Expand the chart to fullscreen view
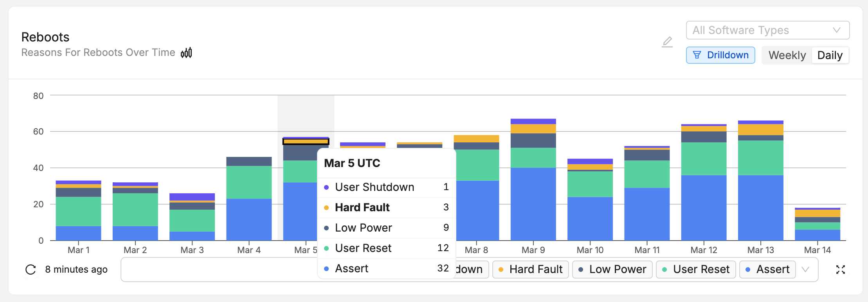Viewport: 868px width, 302px height. click(x=840, y=269)
